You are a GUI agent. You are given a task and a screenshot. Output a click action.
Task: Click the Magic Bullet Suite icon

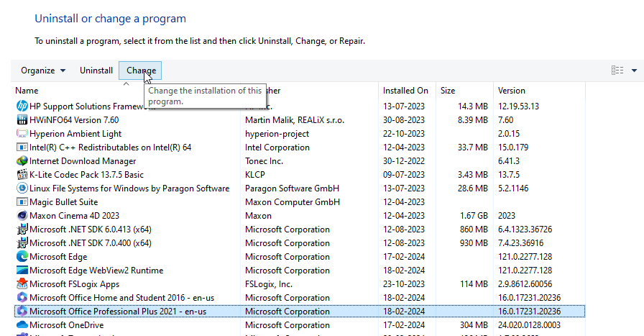click(22, 202)
